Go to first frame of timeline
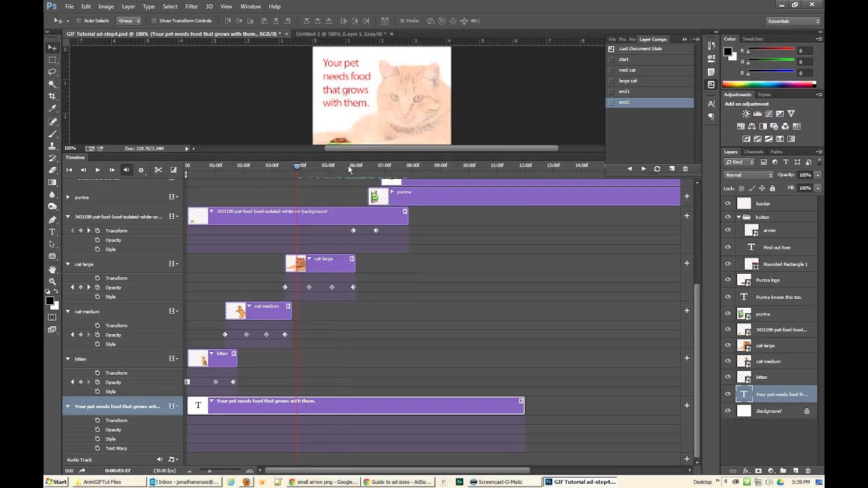This screenshot has width=868, height=488. point(69,170)
